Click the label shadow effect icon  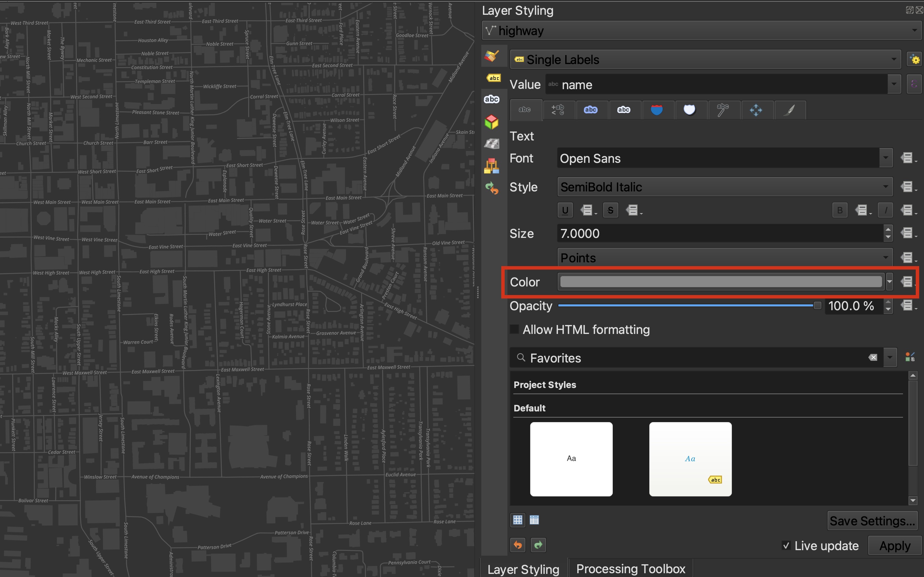pos(689,110)
